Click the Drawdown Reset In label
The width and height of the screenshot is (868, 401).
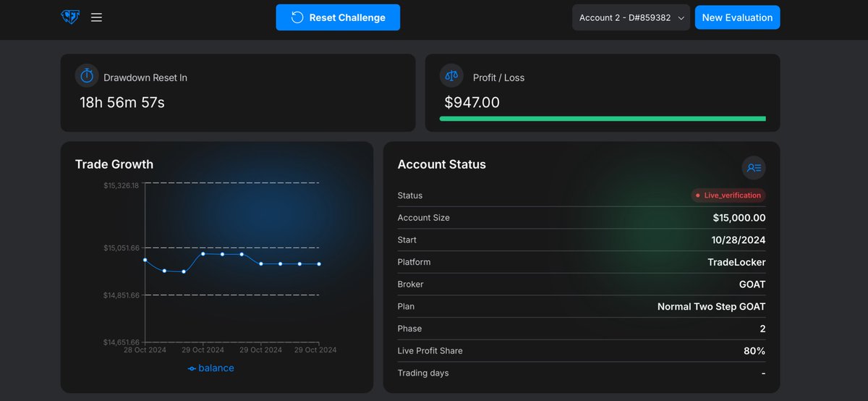point(145,77)
